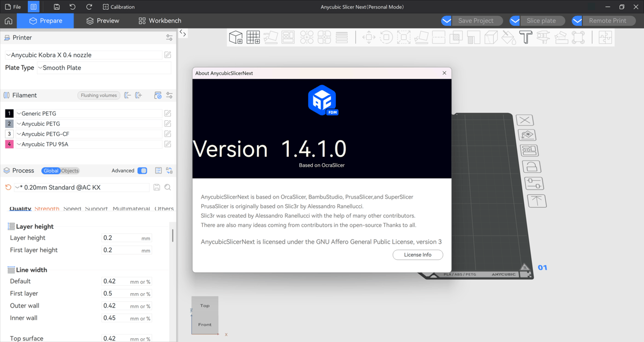The image size is (644, 342).
Task: Open dropdown arrow beside Remote Print
Action: pyautogui.click(x=577, y=21)
